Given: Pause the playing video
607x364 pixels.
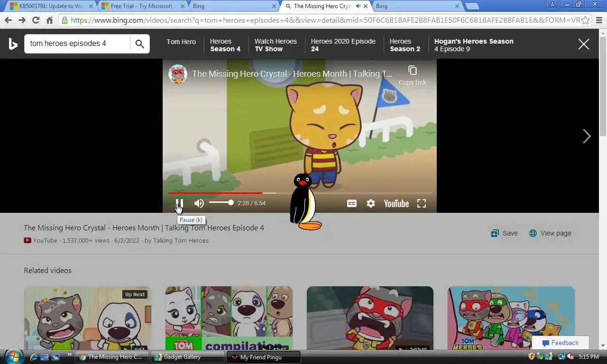Looking at the screenshot, I should click(x=179, y=203).
